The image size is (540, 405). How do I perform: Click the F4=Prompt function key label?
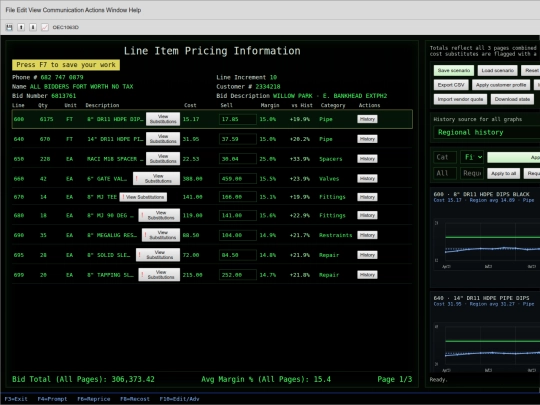(x=52, y=399)
